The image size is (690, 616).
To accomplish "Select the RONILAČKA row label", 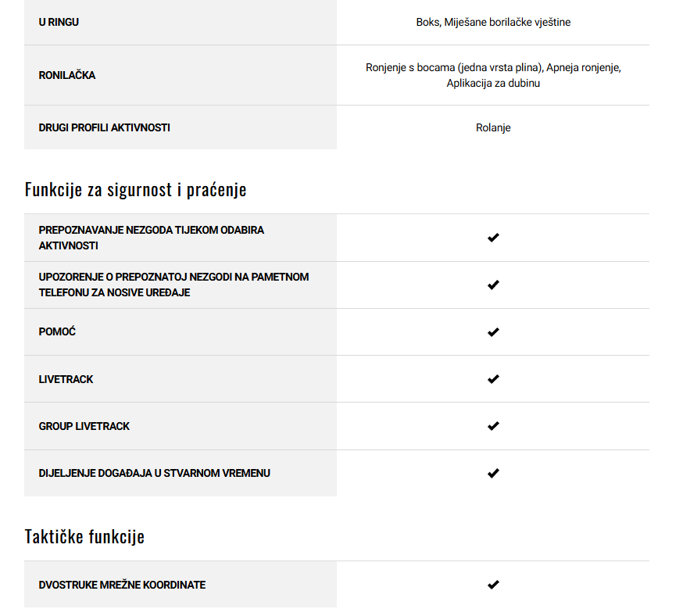I will tap(67, 75).
